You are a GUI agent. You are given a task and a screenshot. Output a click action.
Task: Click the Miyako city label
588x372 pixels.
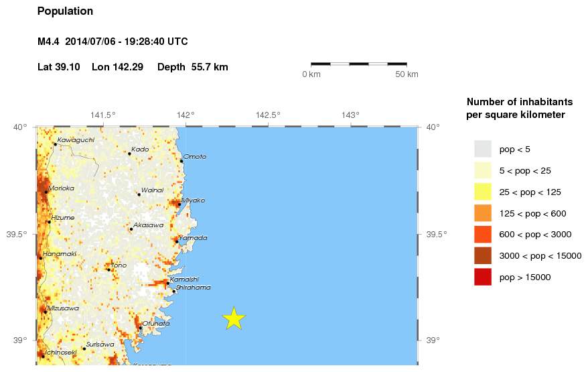coord(194,200)
